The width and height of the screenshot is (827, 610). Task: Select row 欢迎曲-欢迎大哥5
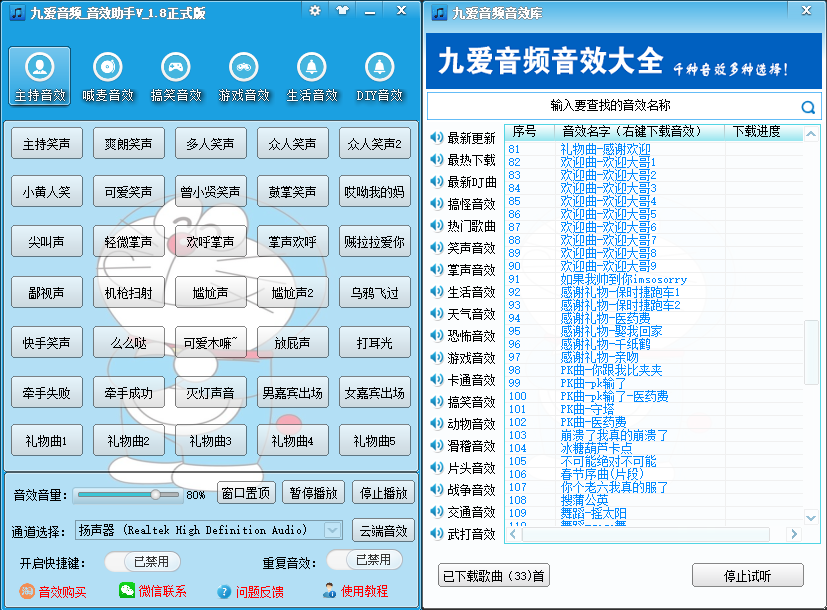[654, 214]
